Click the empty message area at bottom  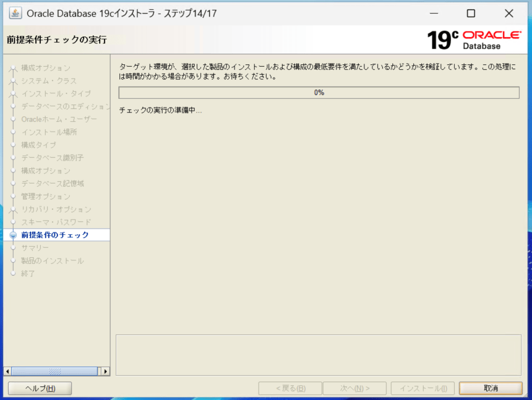[x=318, y=355]
